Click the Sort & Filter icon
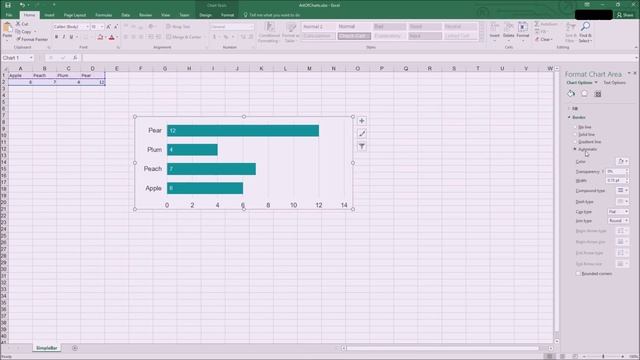The height and width of the screenshot is (360, 640). (570, 27)
